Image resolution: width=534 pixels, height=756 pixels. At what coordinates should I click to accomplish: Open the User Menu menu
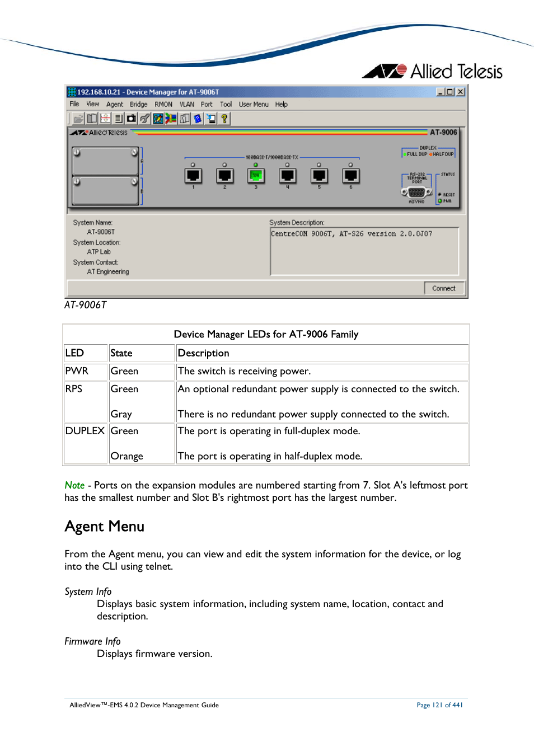point(254,104)
